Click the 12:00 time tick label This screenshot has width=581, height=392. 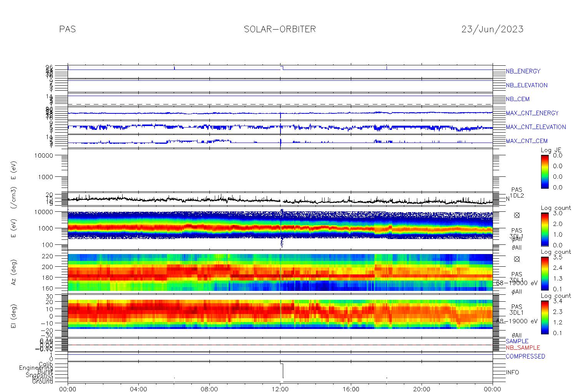(x=280, y=389)
